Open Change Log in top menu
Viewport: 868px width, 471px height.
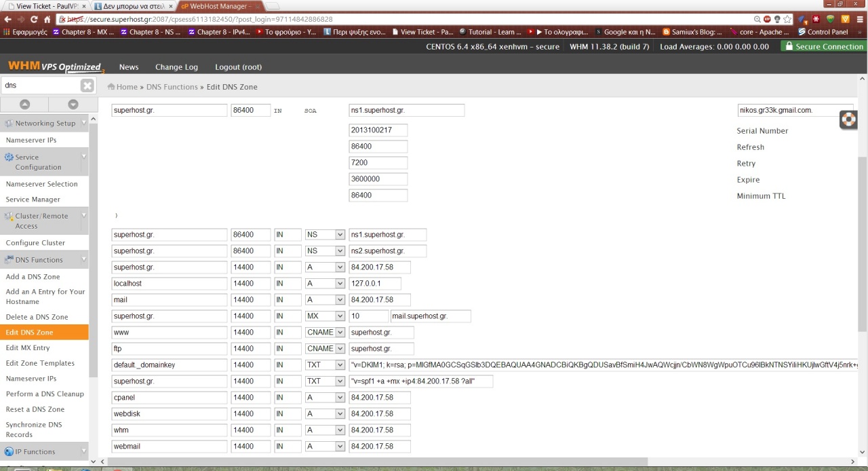coord(176,67)
